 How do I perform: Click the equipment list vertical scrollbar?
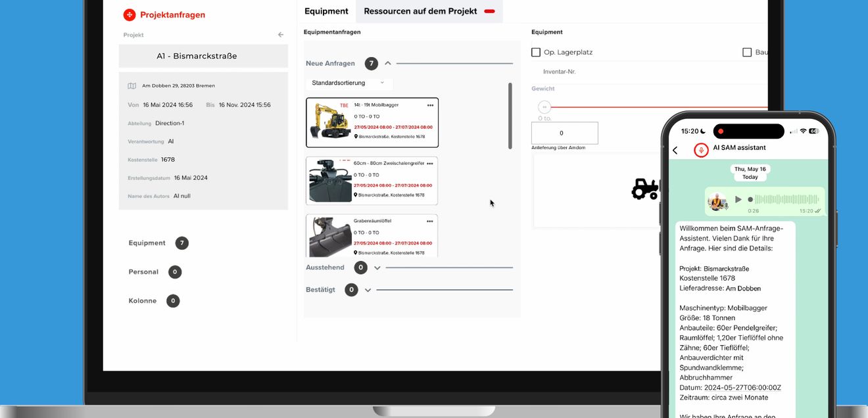click(510, 116)
